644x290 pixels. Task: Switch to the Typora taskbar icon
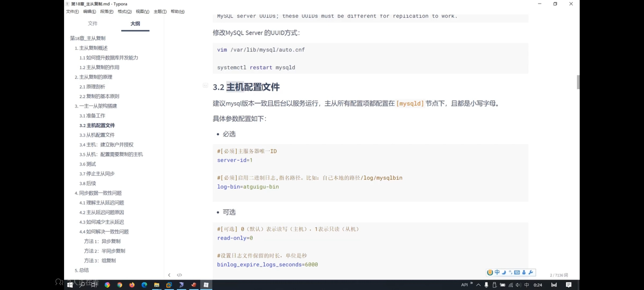pyautogui.click(x=206, y=285)
